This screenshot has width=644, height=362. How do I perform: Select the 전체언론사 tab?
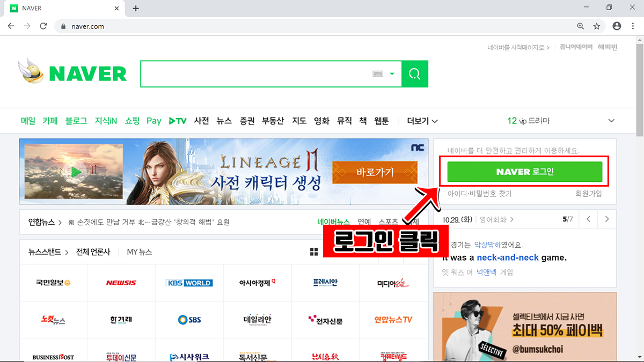pyautogui.click(x=93, y=252)
